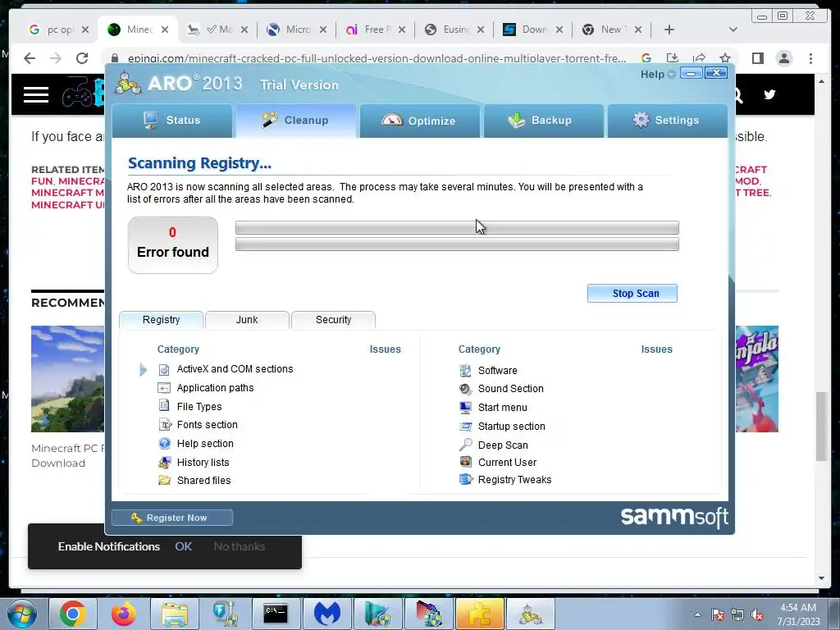Open Firefox from the taskbar
Image resolution: width=840 pixels, height=630 pixels.
coord(124,614)
